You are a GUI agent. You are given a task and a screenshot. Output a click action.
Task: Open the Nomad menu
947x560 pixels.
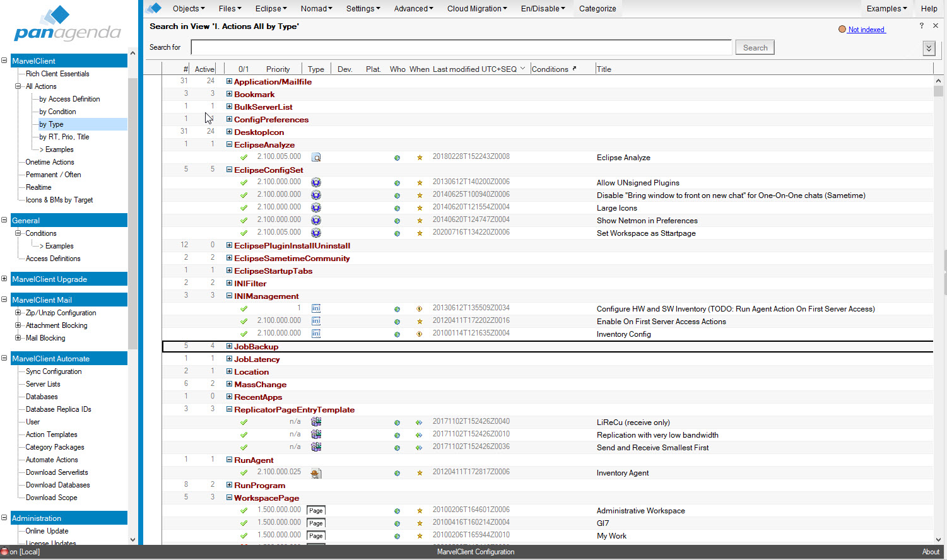(x=316, y=8)
